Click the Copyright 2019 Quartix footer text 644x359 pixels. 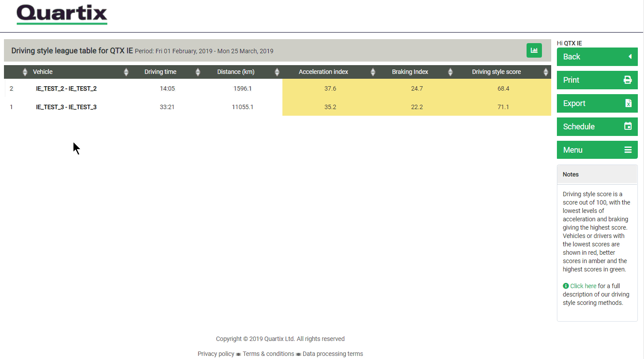280,339
